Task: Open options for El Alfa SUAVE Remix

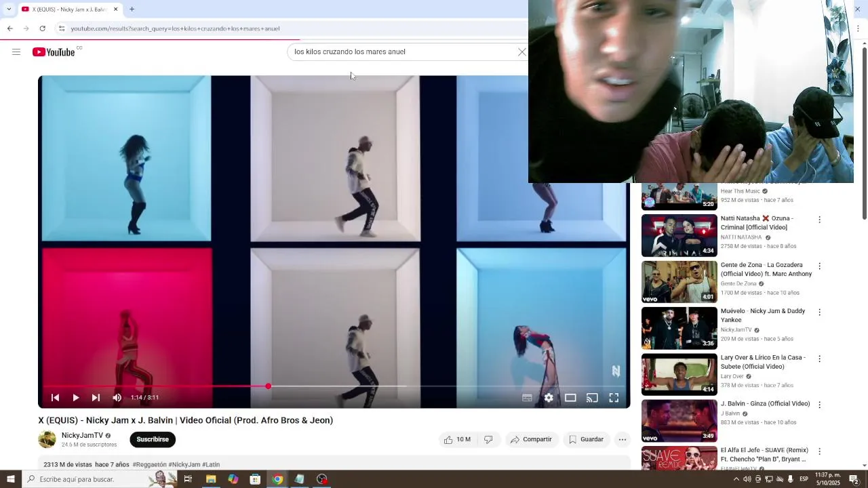Action: pyautogui.click(x=819, y=451)
